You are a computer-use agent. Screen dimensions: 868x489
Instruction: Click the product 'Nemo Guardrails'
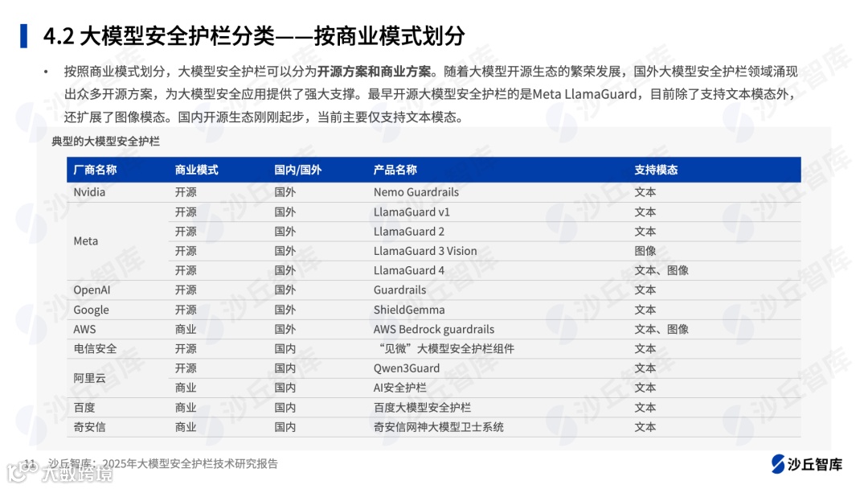tap(416, 192)
